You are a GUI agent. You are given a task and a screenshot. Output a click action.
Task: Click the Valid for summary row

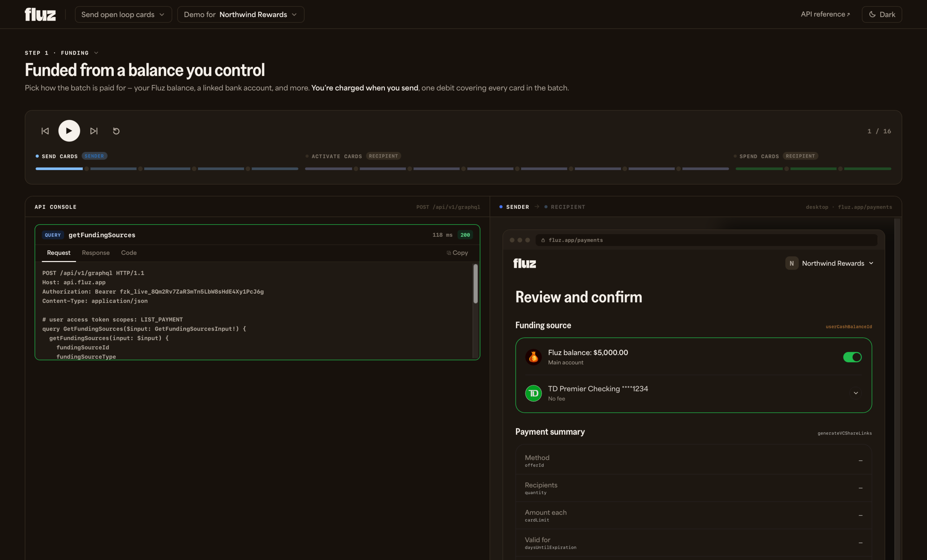(693, 543)
